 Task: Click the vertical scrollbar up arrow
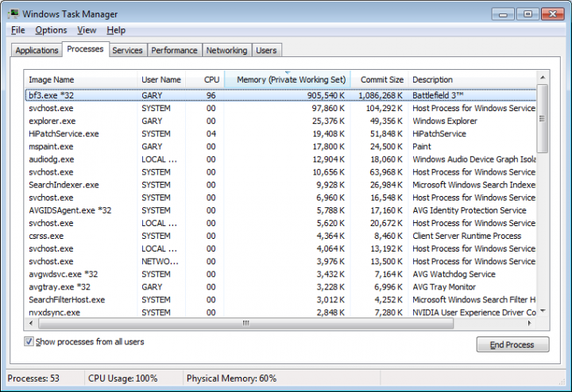[543, 77]
